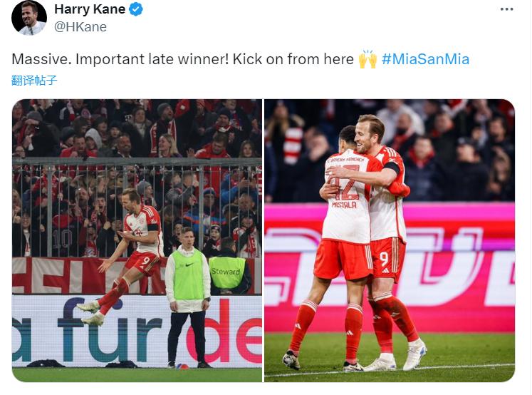
Task: Click the raising hands emoji
Action: click(367, 59)
